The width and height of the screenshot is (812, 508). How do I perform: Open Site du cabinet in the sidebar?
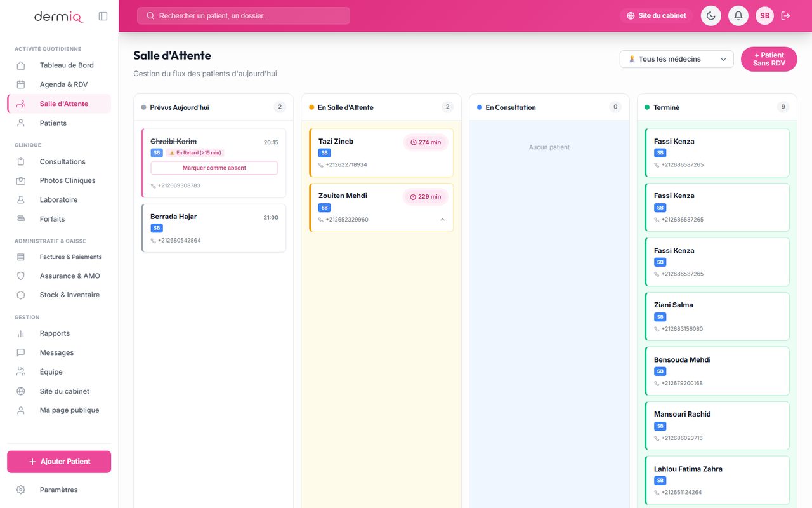click(x=59, y=391)
